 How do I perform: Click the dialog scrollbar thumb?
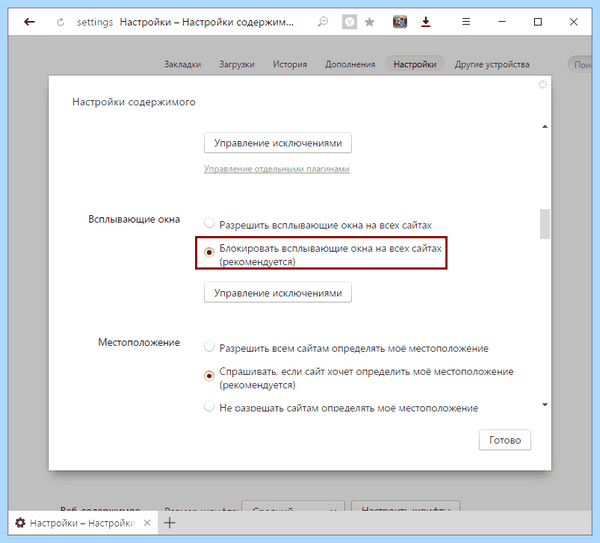545,224
